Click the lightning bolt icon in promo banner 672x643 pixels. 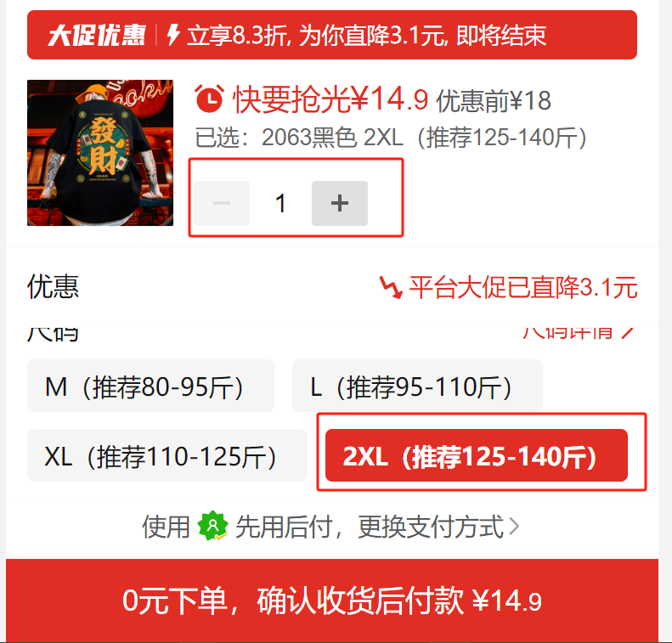[x=173, y=35]
